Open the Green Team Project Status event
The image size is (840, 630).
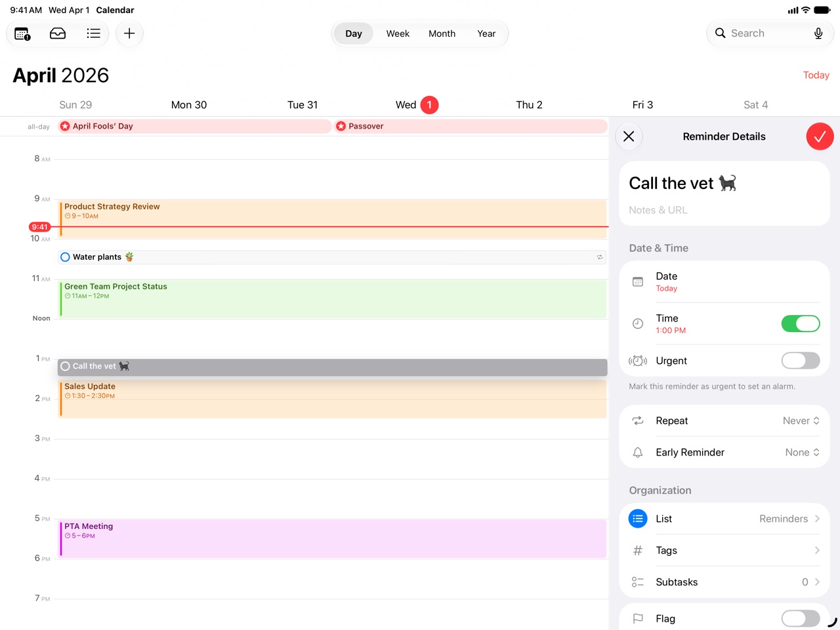[x=333, y=299]
